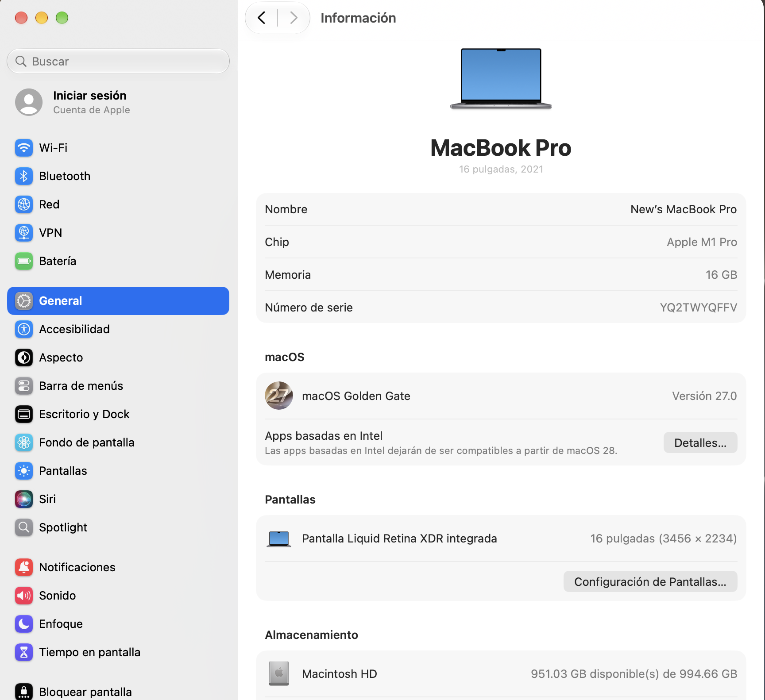Select the Pantallas sidebar sun icon
The height and width of the screenshot is (700, 765).
coord(24,471)
